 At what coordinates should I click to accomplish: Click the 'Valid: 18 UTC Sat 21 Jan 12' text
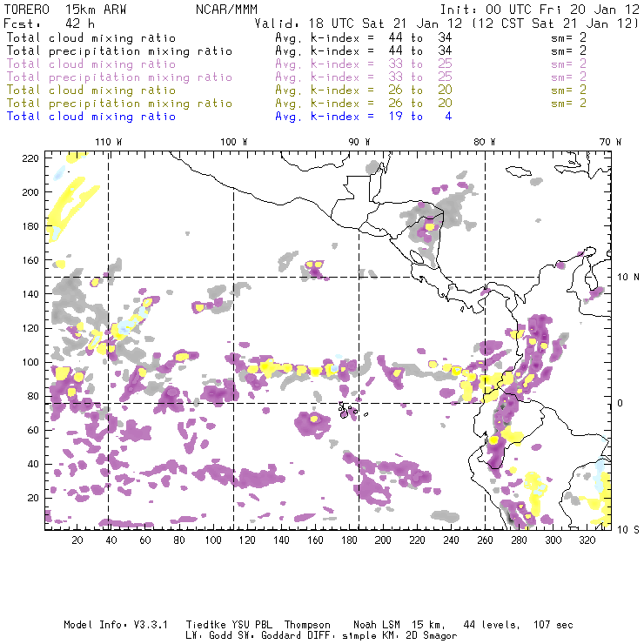(x=359, y=23)
